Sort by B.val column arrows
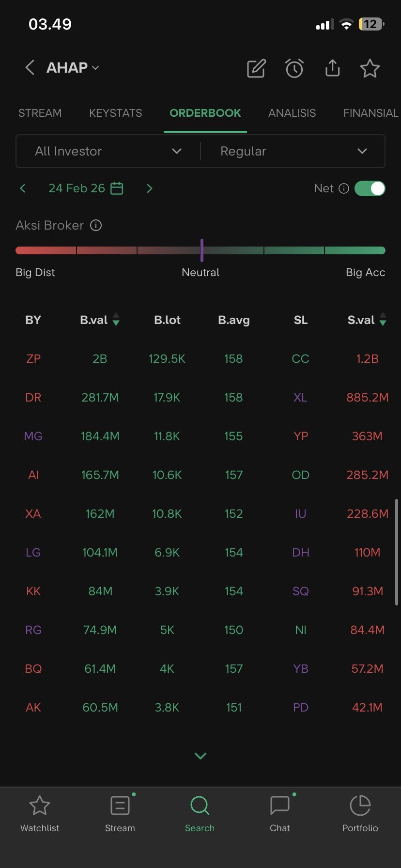 [x=116, y=320]
